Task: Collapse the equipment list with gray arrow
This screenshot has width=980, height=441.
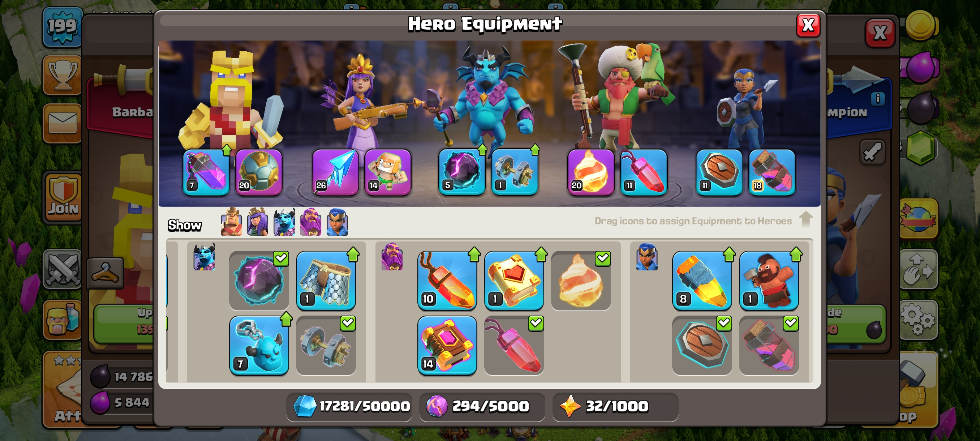Action: 806,219
